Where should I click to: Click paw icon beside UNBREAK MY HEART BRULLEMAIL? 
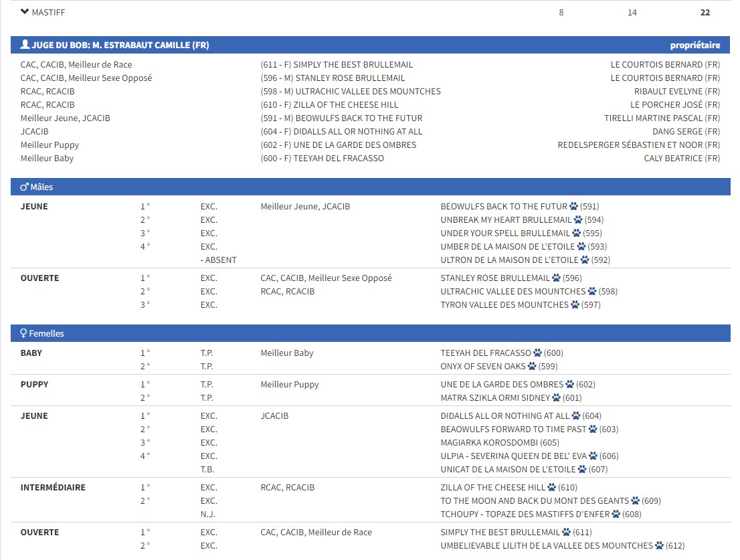578,219
